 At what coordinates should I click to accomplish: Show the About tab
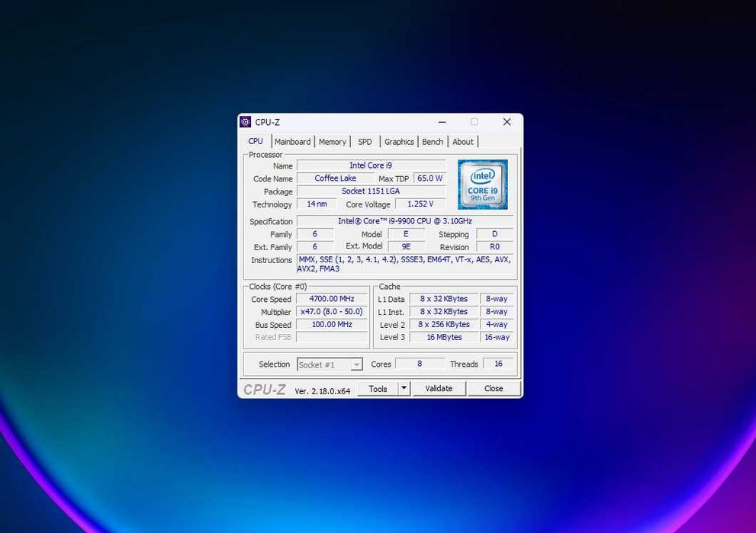pyautogui.click(x=463, y=142)
